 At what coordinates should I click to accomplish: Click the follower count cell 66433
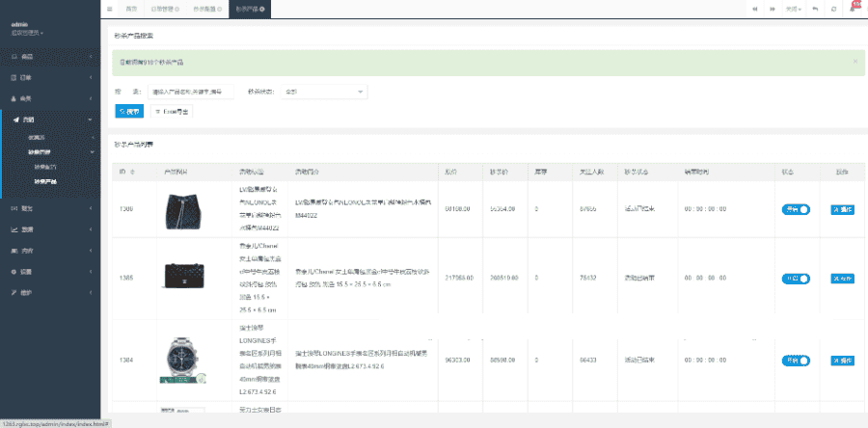(588, 360)
